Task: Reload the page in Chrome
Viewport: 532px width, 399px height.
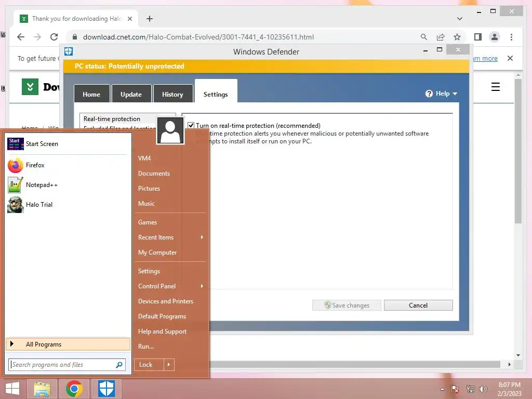Action: (54, 37)
